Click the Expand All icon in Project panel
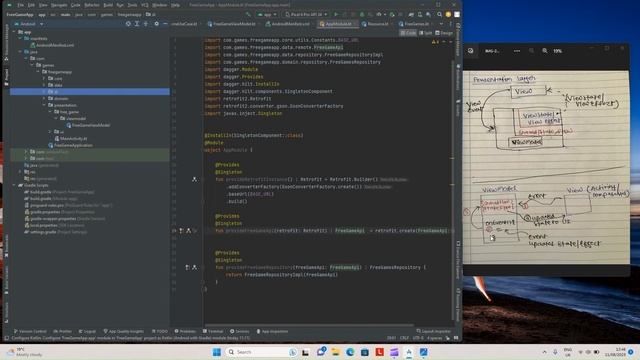The height and width of the screenshot is (360, 640). tap(137, 24)
